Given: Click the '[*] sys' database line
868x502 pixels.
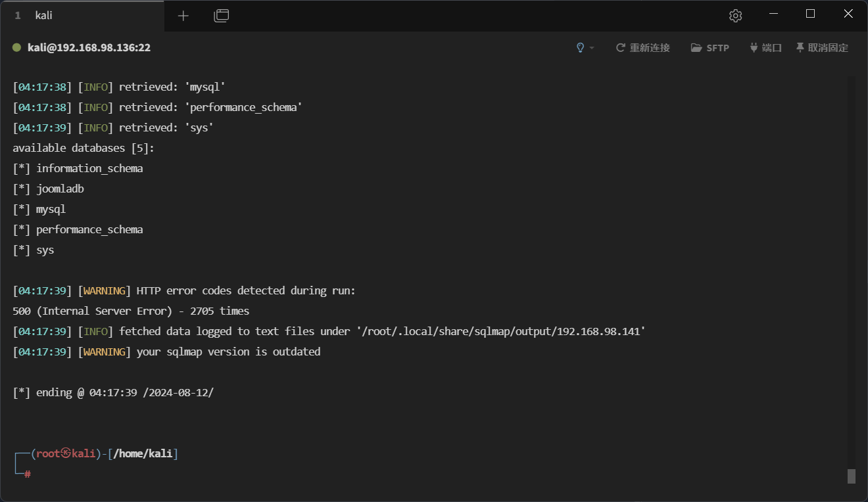Looking at the screenshot, I should pos(33,250).
